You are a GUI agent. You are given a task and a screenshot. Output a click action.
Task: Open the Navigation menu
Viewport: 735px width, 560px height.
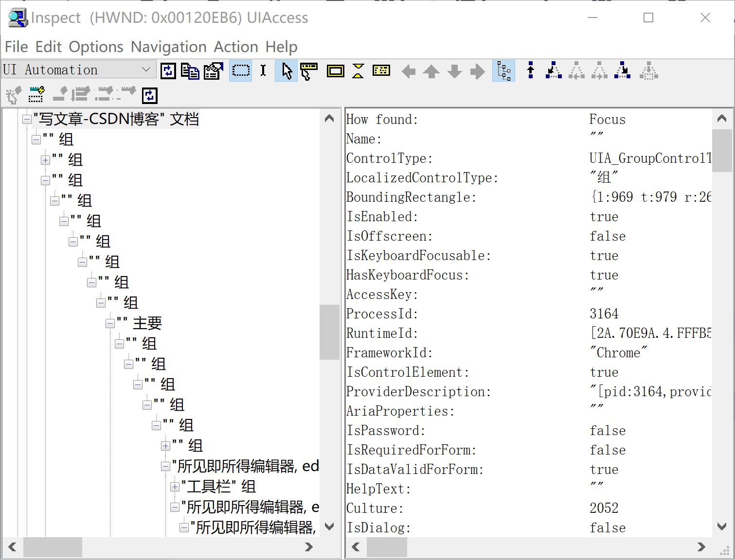(168, 47)
